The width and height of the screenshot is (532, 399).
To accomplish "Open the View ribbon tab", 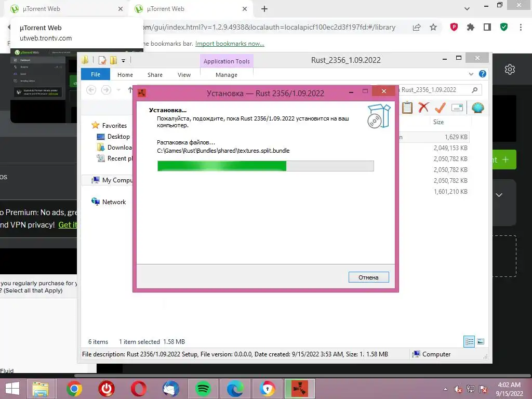I will (x=184, y=75).
